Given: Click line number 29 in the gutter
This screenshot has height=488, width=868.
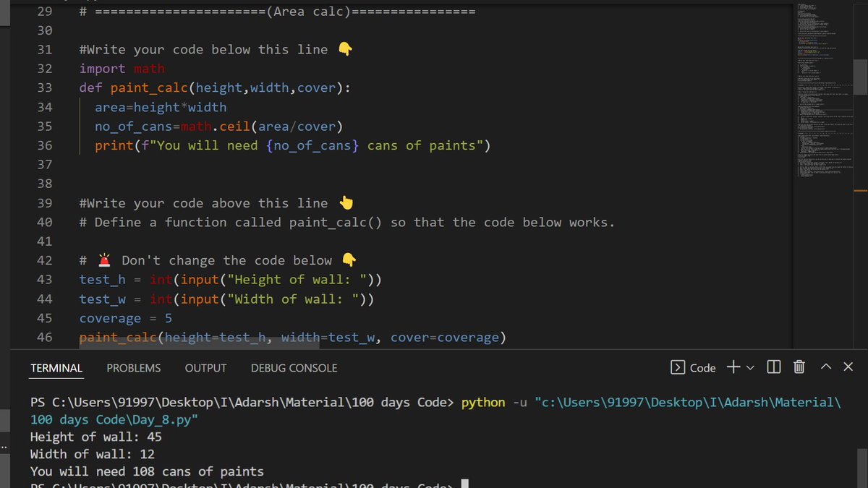Looking at the screenshot, I should pyautogui.click(x=44, y=12).
